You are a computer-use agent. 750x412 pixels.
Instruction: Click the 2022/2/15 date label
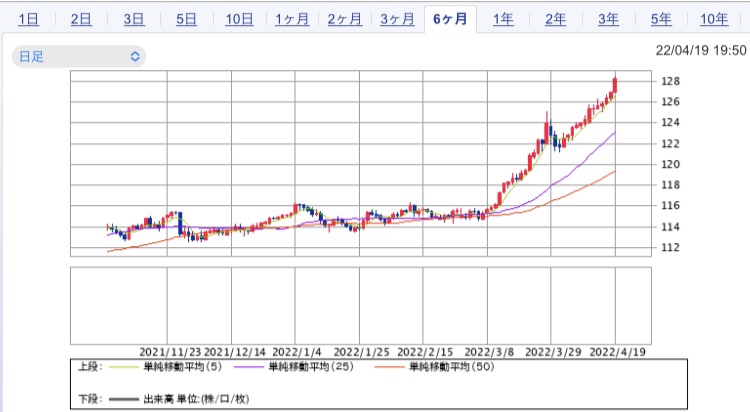425,352
